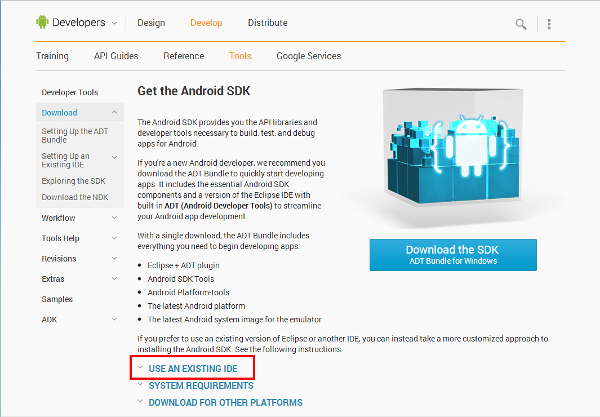Open Exploring the SDK page
The width and height of the screenshot is (600, 417).
click(73, 181)
